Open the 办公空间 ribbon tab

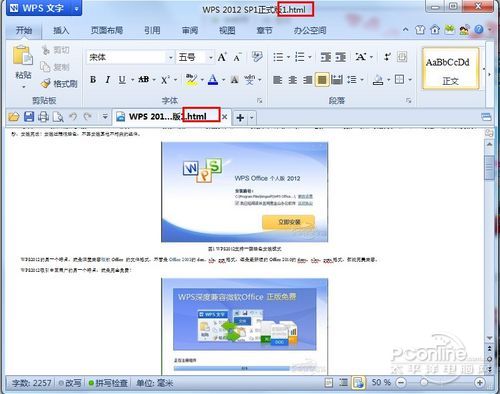click(310, 30)
